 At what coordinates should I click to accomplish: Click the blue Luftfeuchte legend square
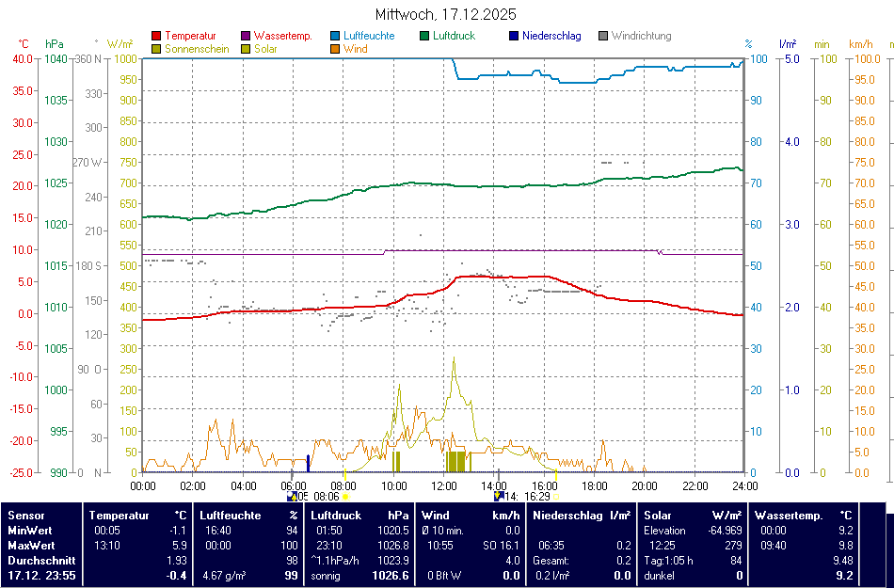[x=335, y=36]
